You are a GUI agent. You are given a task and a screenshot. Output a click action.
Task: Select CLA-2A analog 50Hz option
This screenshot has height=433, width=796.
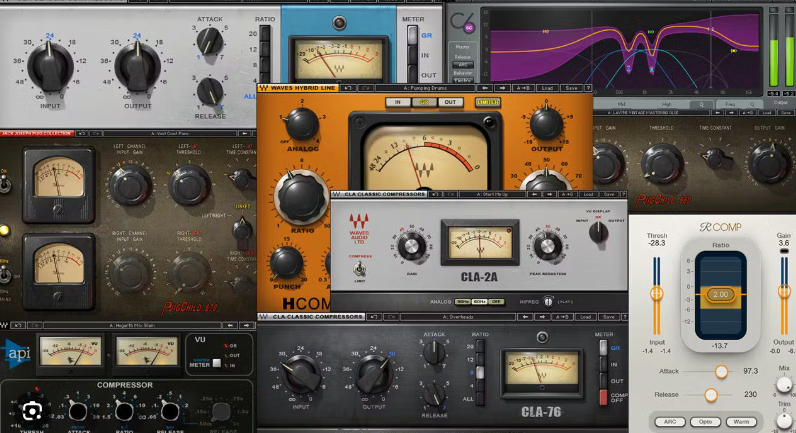(462, 302)
